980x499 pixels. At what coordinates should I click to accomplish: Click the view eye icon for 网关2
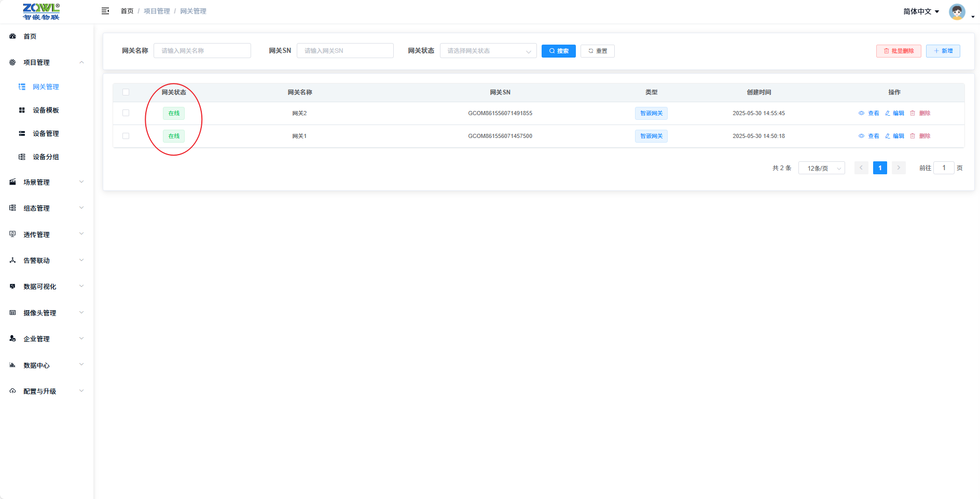click(861, 113)
